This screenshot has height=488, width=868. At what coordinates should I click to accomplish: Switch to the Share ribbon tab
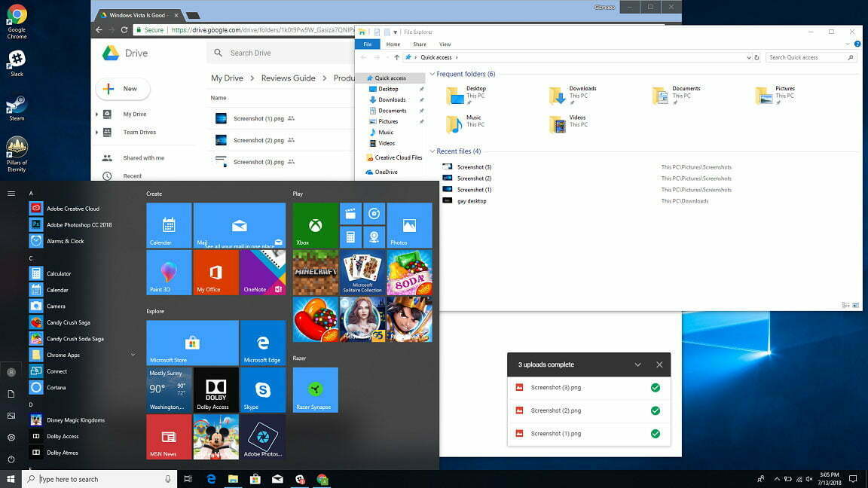(420, 44)
